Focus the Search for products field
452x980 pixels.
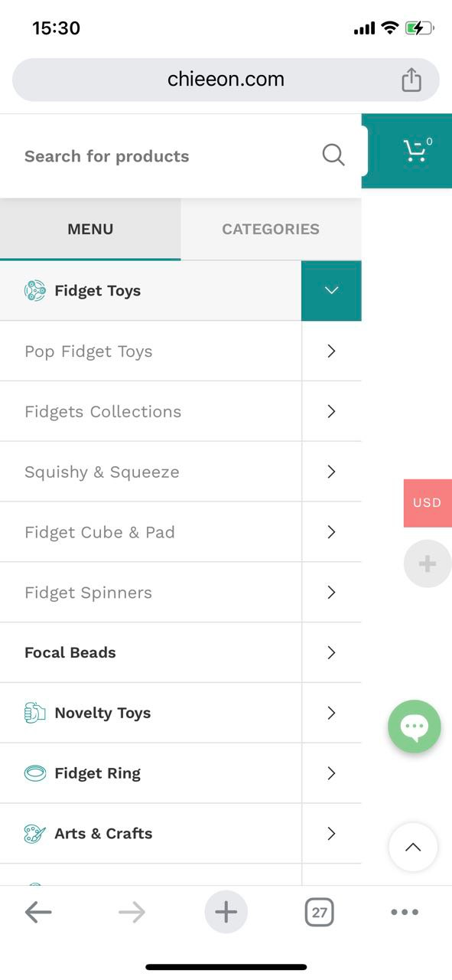pyautogui.click(x=161, y=156)
